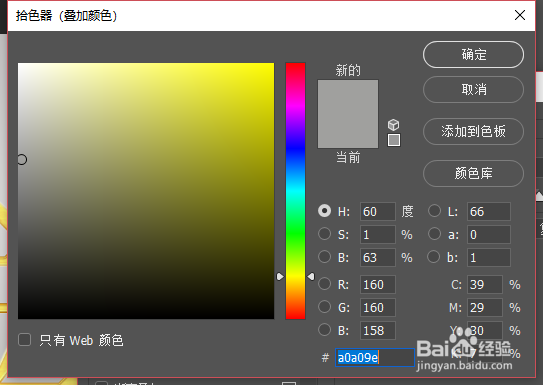Screen dimensions: 543x385
Task: Select the B brightness radio button
Action: [324, 257]
